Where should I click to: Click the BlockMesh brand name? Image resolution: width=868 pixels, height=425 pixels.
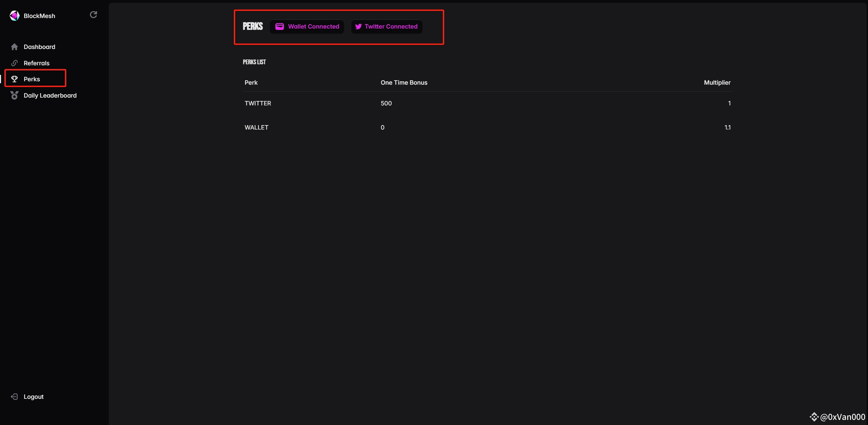tap(39, 16)
